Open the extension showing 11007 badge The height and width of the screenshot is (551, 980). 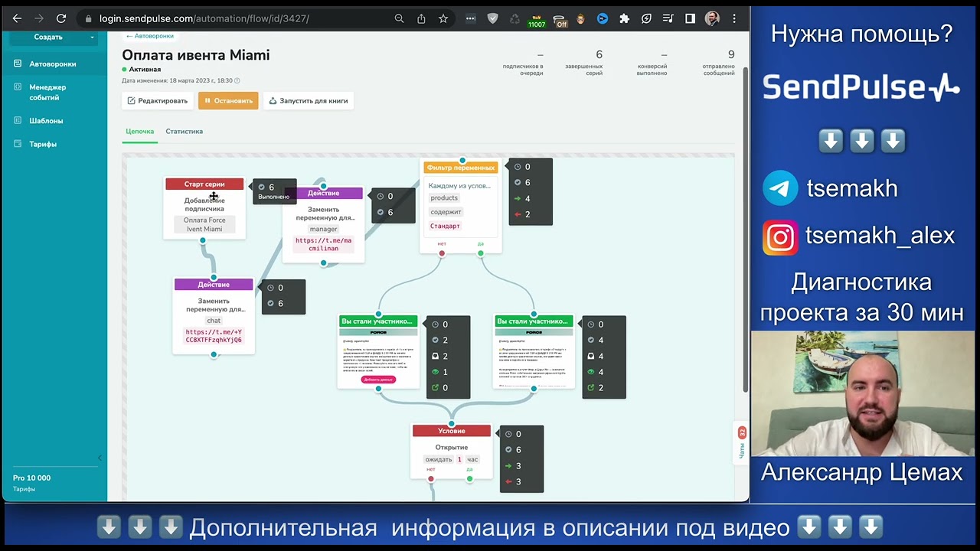[537, 20]
